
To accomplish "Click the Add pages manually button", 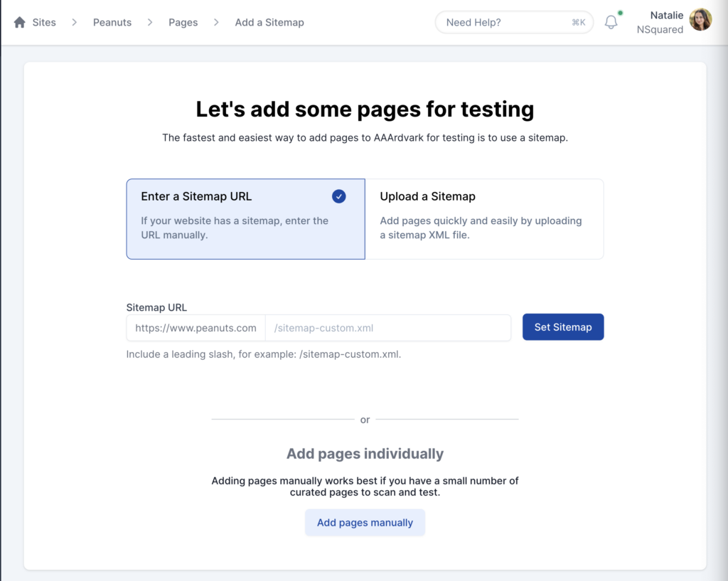I will tap(365, 523).
